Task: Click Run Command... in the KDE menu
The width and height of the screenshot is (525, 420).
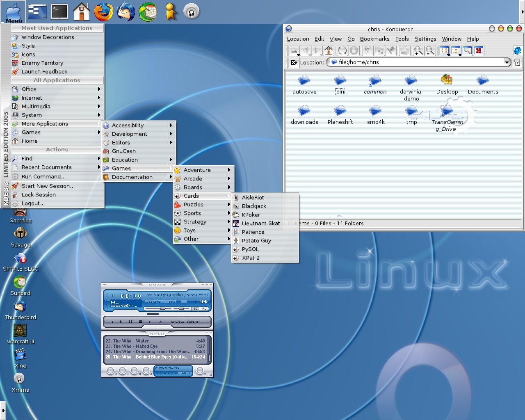Action: (x=56, y=176)
